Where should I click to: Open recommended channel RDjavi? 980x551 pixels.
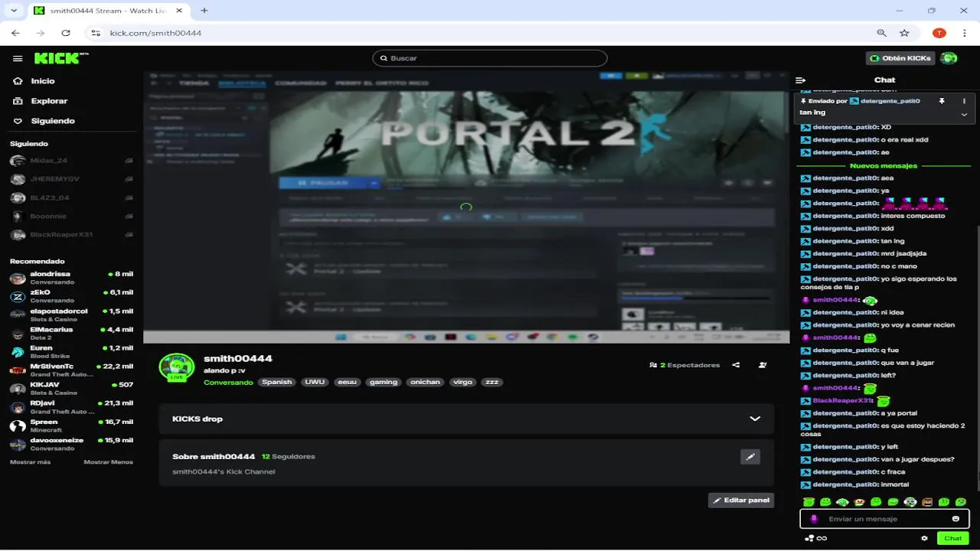pyautogui.click(x=72, y=407)
